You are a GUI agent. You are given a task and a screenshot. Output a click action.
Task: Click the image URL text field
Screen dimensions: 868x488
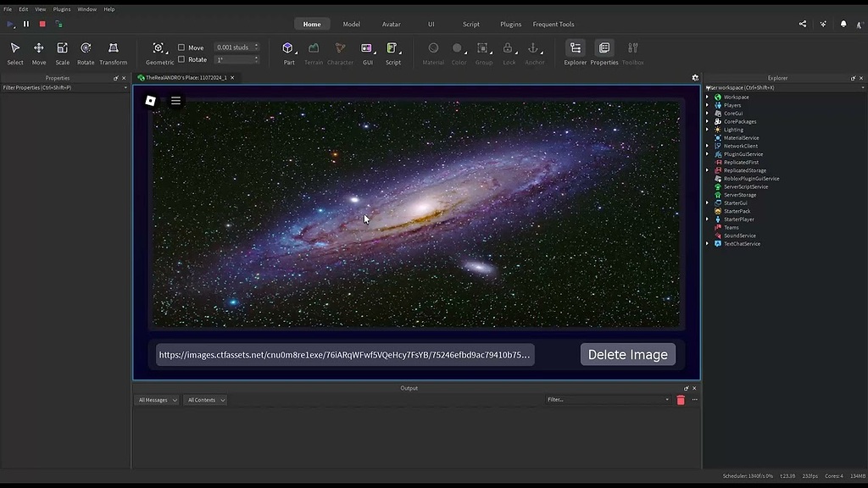click(x=345, y=355)
